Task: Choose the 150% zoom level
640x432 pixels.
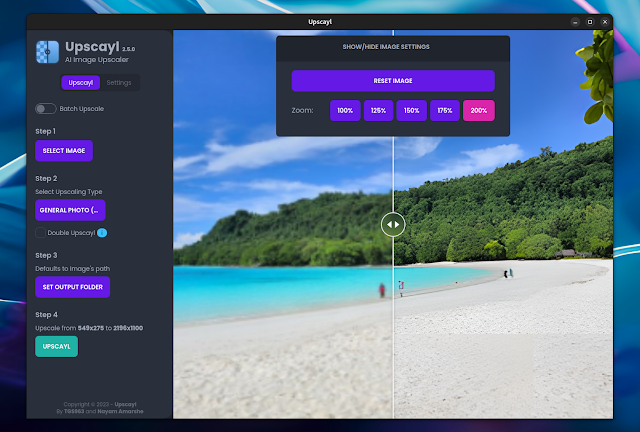Action: click(410, 110)
